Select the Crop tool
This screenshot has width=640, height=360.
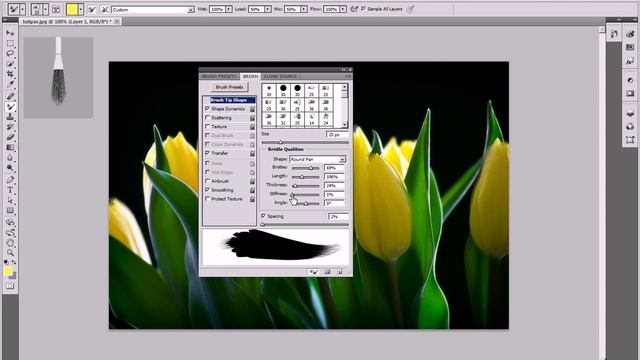(10, 74)
